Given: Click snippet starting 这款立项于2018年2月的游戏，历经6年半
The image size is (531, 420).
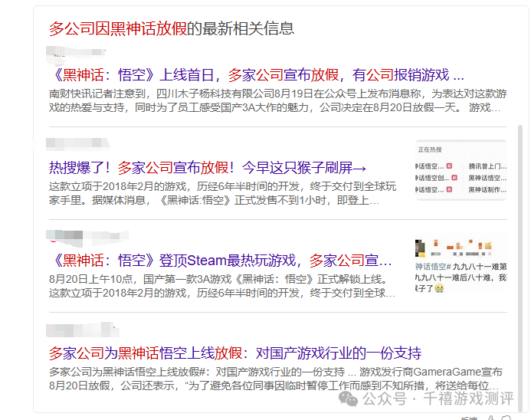Looking at the screenshot, I should point(222,193).
